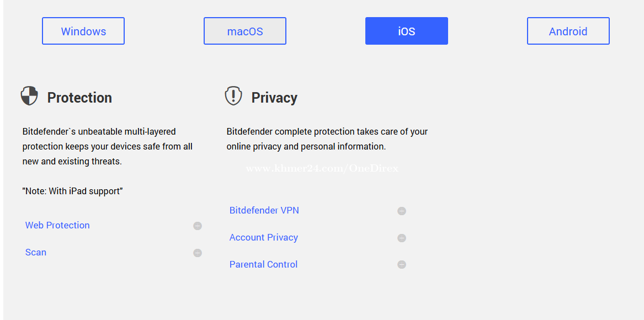Collapse the Web Protection minus icon
Screen dimensions: 644x320
198,226
